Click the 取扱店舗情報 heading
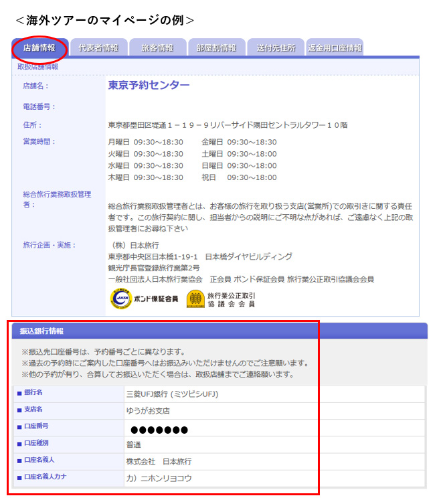441x504 pixels. click(38, 67)
